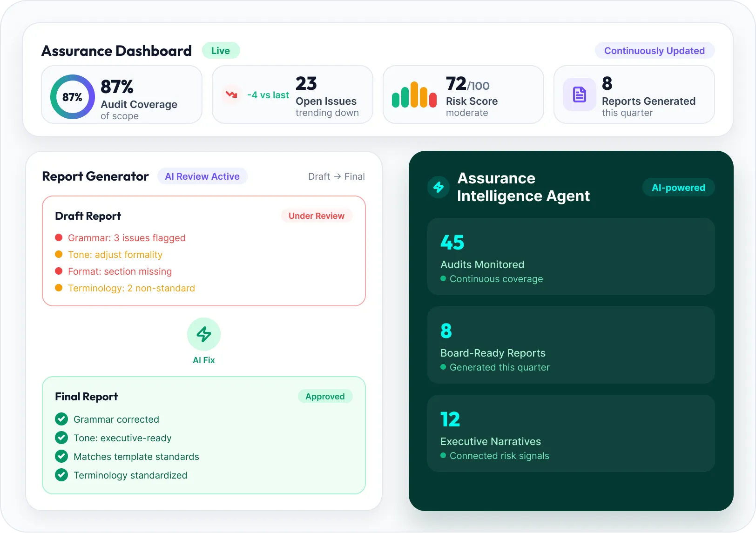Click the Assurance Dashboard title

coord(116,51)
